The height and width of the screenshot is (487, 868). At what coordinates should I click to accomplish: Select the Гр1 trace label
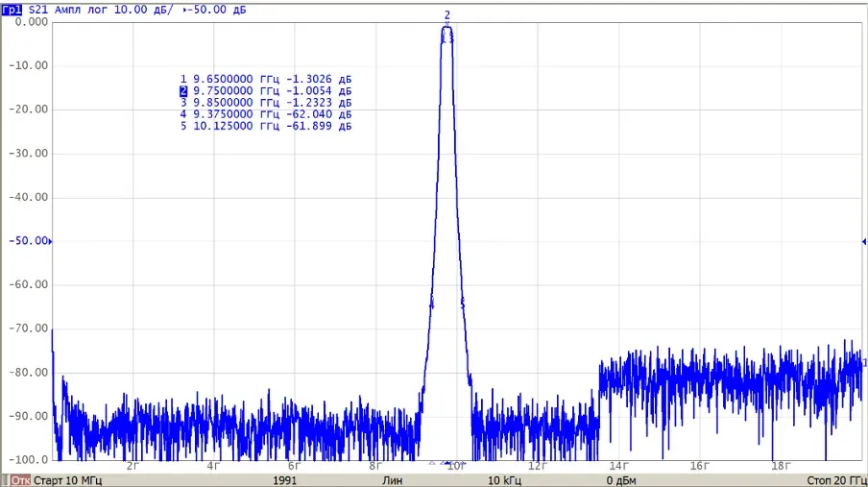click(12, 10)
